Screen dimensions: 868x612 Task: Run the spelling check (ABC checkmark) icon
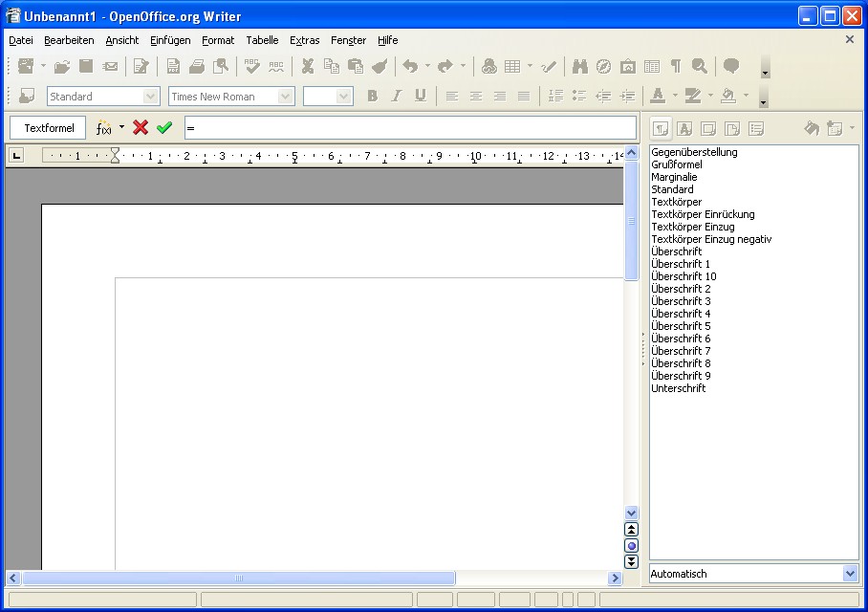tap(251, 67)
